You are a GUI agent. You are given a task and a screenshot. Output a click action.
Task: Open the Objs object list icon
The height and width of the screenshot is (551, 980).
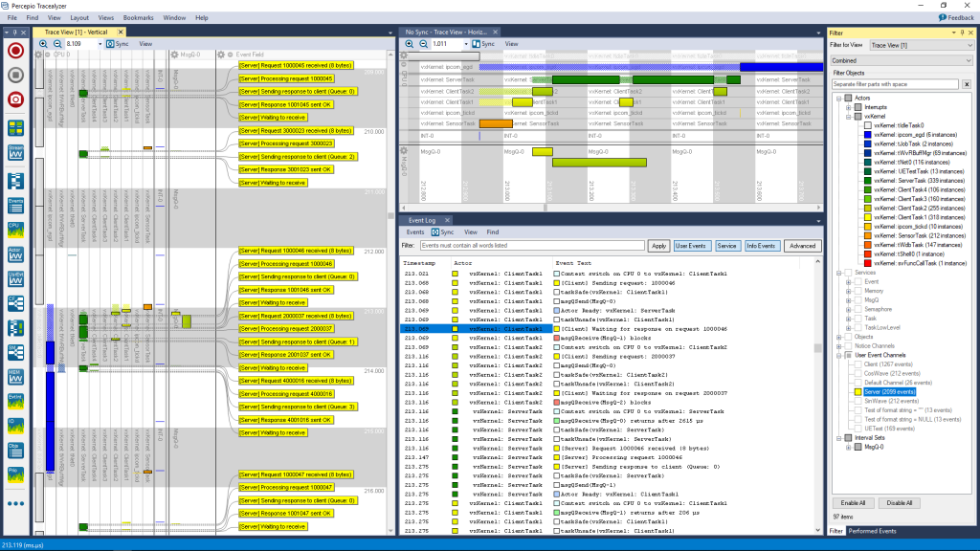click(x=15, y=450)
